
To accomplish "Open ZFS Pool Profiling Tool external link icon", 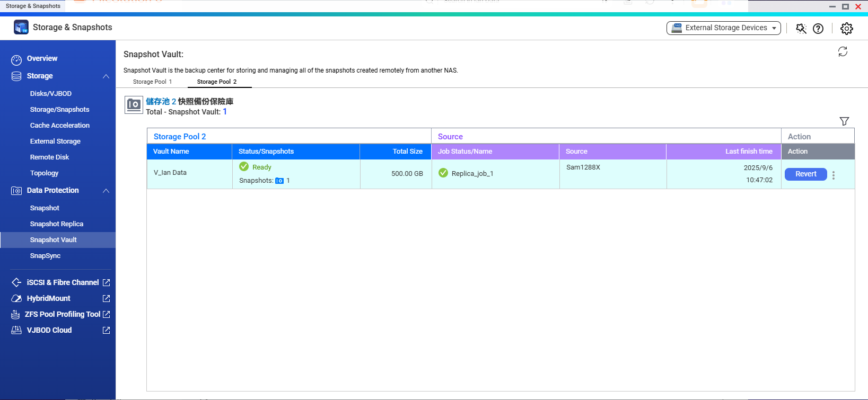I will click(x=106, y=314).
